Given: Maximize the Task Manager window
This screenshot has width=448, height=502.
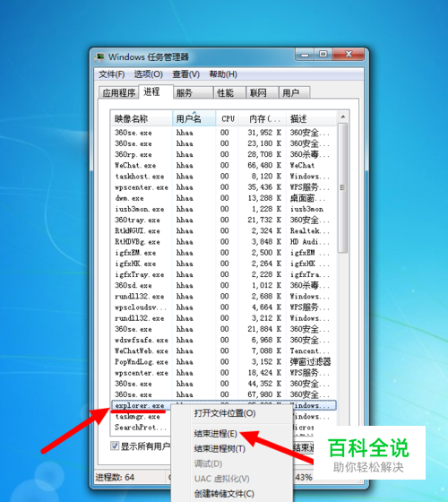Looking at the screenshot, I should click(323, 55).
